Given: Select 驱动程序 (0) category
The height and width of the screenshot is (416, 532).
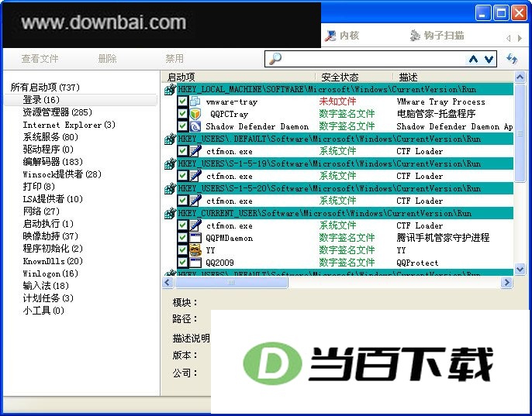Looking at the screenshot, I should pos(48,150).
